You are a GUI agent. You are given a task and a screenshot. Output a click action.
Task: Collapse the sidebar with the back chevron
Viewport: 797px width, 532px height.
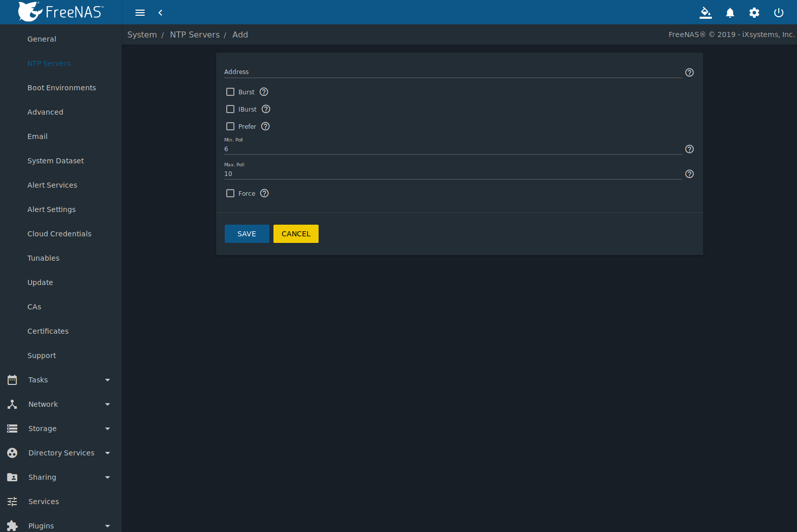(x=160, y=13)
